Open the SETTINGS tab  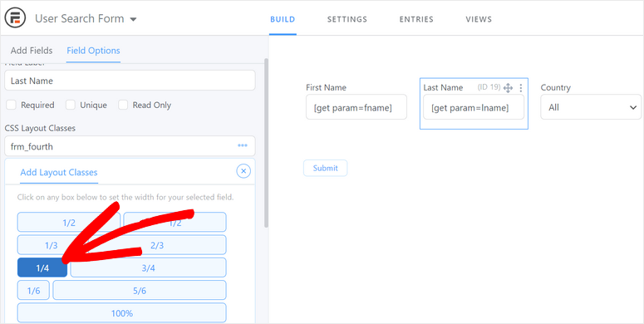pyautogui.click(x=347, y=19)
